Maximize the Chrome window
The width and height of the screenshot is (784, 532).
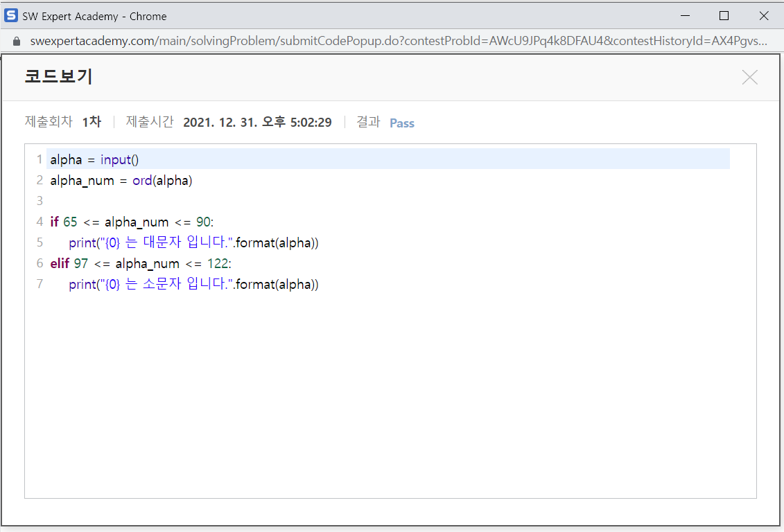(724, 16)
